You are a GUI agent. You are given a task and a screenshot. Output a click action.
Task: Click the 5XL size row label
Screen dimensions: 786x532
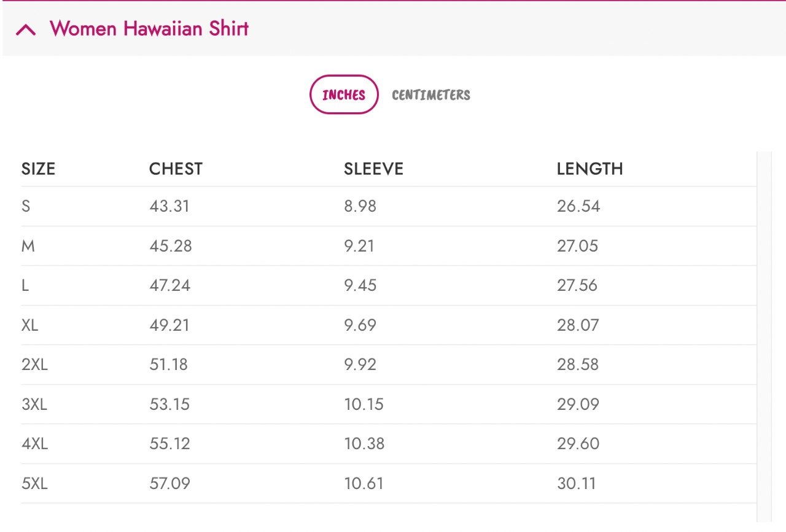(x=34, y=484)
